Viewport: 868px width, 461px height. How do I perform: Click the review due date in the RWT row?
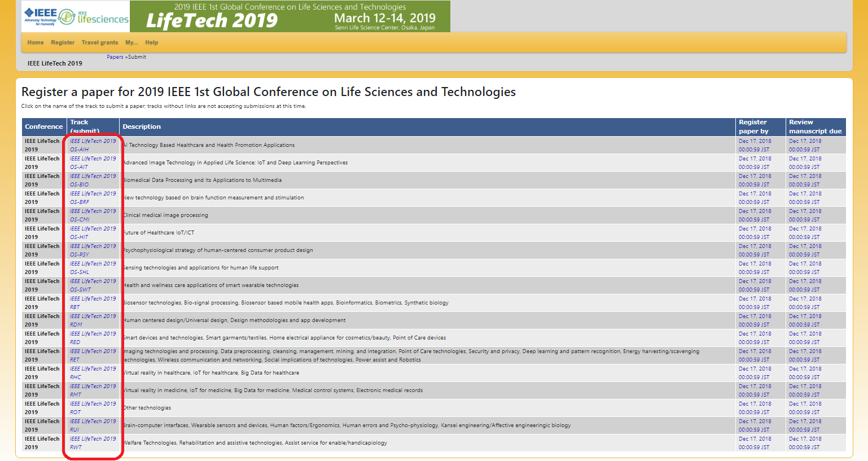click(805, 443)
